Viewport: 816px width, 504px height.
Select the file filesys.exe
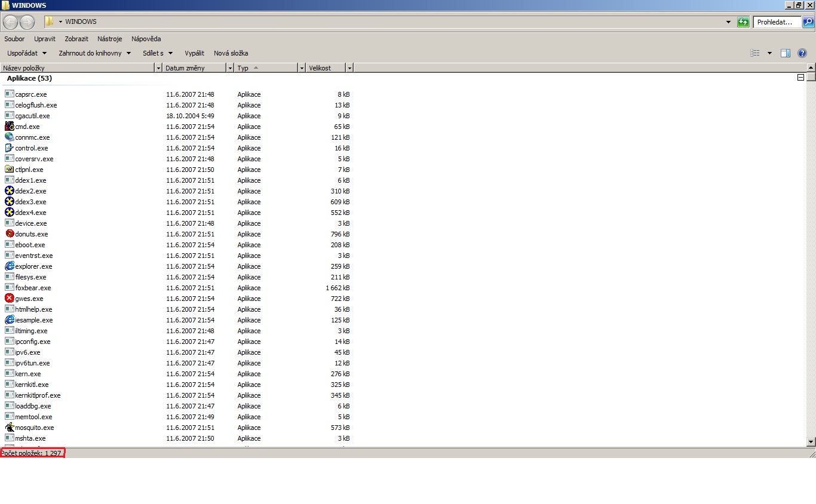click(x=30, y=277)
